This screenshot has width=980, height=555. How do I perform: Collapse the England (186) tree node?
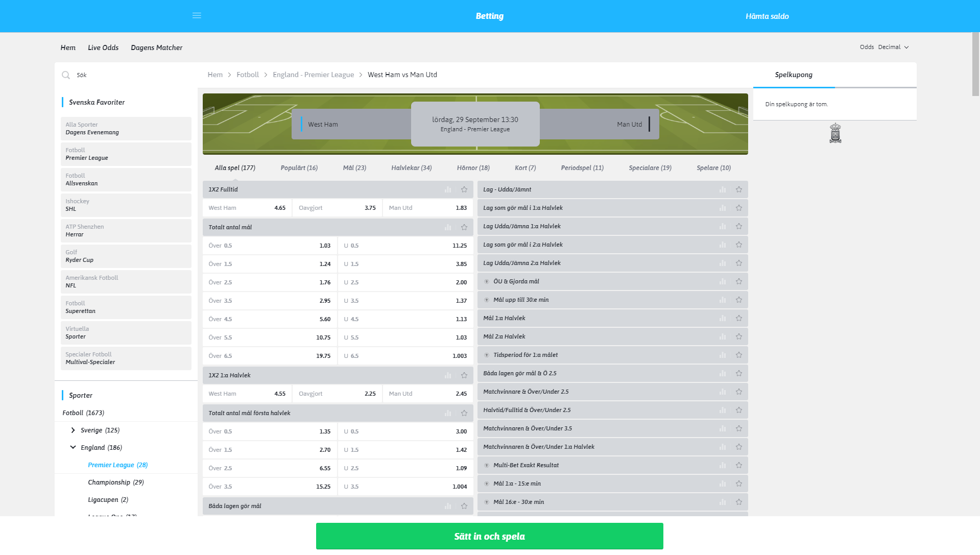73,447
